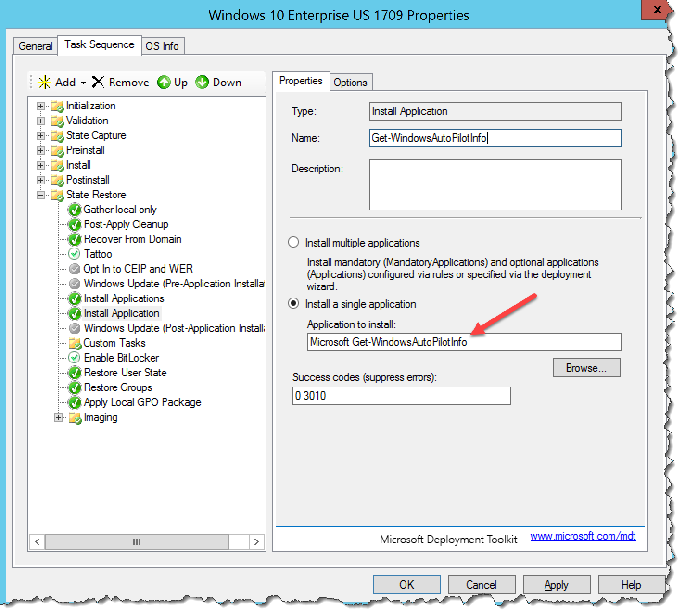
Task: Open the OS Info tab
Action: tap(163, 45)
